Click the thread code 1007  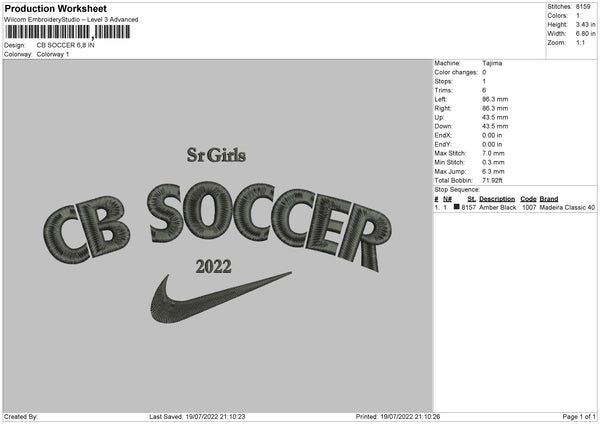pyautogui.click(x=529, y=207)
